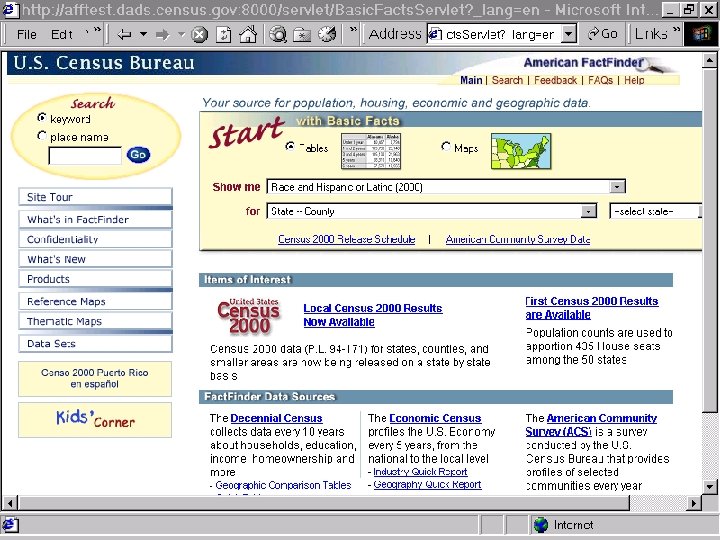Open Local Census 2000 Results link

click(x=372, y=315)
